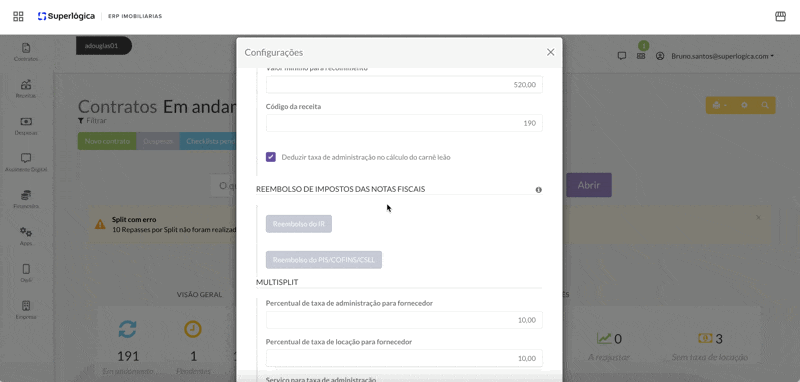Viewport: 800px width, 382px height.
Task: Open the store icon at top right
Action: (x=780, y=16)
